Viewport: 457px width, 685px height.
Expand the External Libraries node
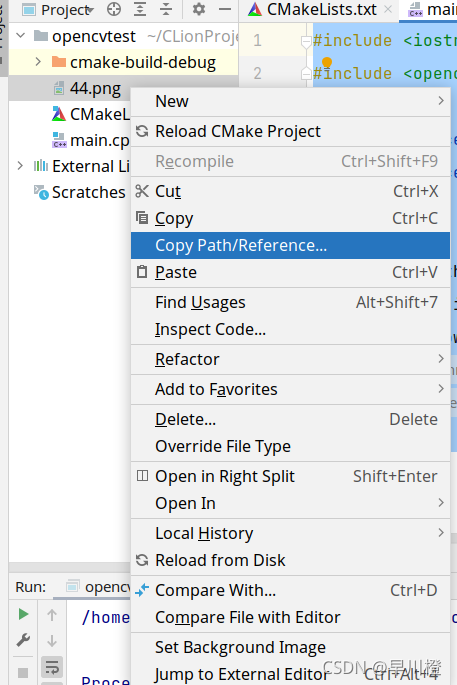point(20,166)
